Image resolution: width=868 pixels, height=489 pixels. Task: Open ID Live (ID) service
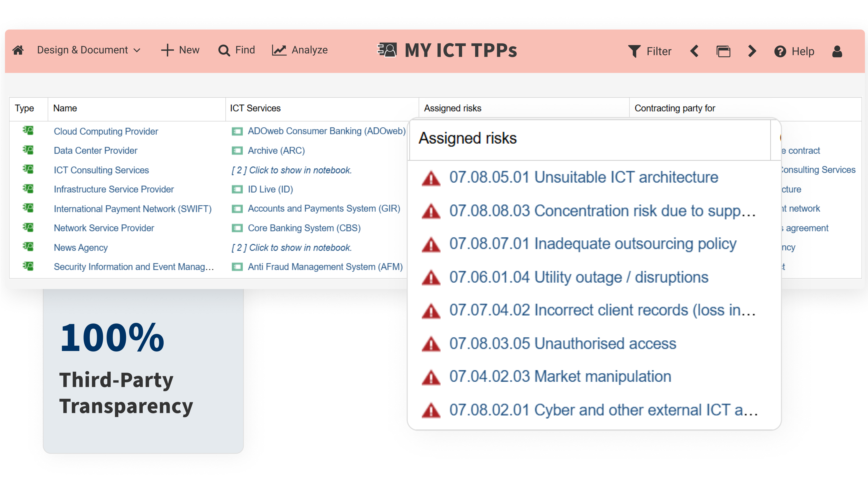tap(270, 189)
